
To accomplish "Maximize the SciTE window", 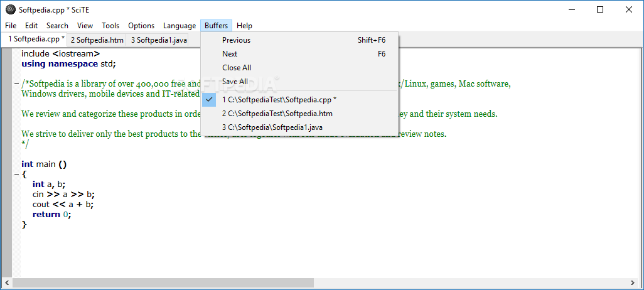I will point(600,10).
